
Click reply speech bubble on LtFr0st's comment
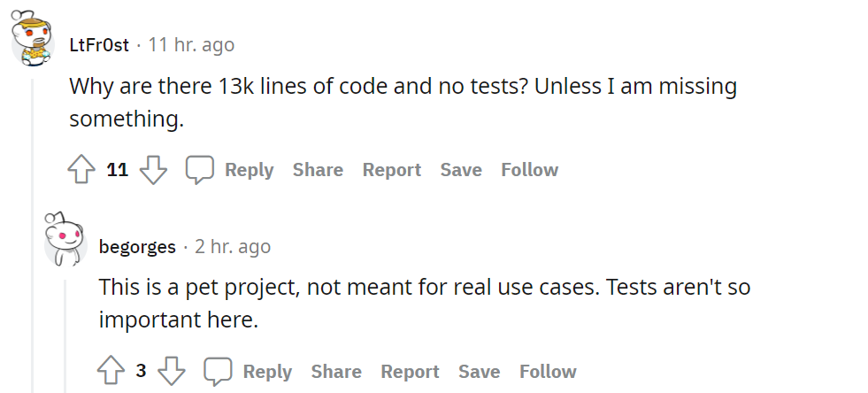[x=199, y=170]
